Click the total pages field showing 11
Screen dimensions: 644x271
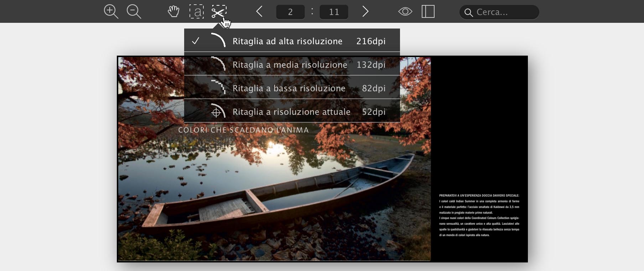pos(334,12)
